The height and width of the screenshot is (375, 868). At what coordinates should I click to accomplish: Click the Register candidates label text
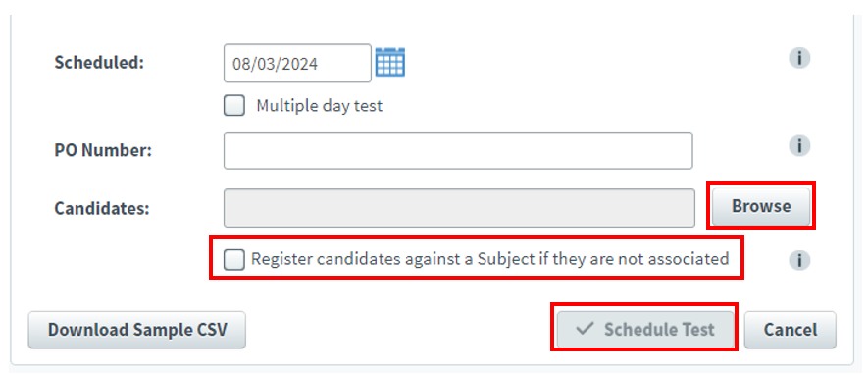pyautogui.click(x=490, y=259)
